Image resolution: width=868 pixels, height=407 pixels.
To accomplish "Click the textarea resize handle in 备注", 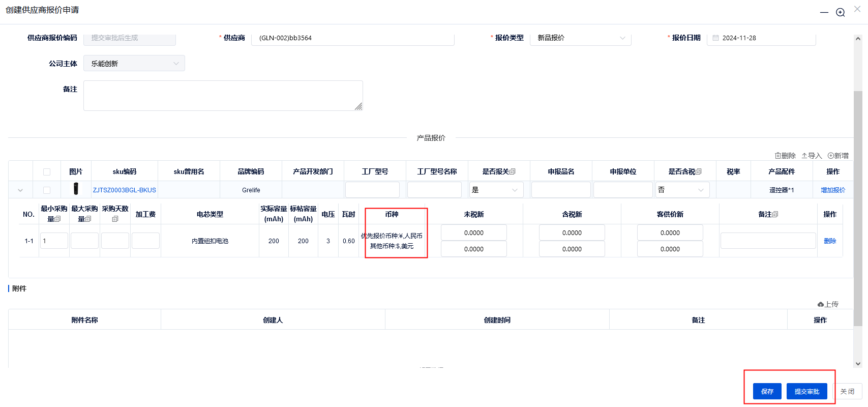I will (358, 106).
